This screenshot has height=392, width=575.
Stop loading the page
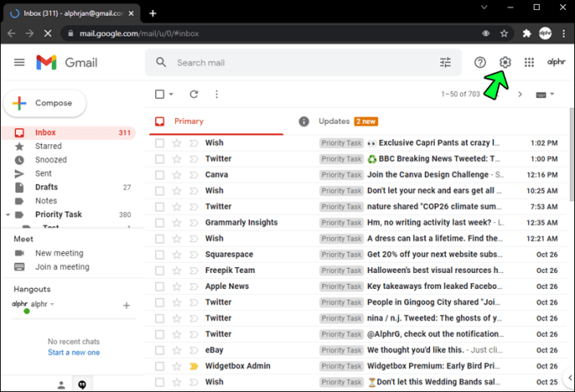click(47, 33)
